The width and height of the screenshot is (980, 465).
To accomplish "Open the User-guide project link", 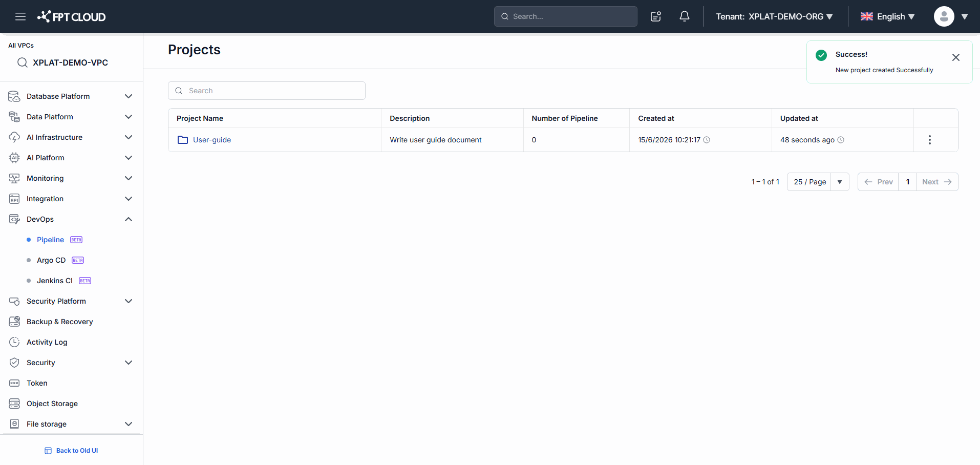I will [x=212, y=140].
